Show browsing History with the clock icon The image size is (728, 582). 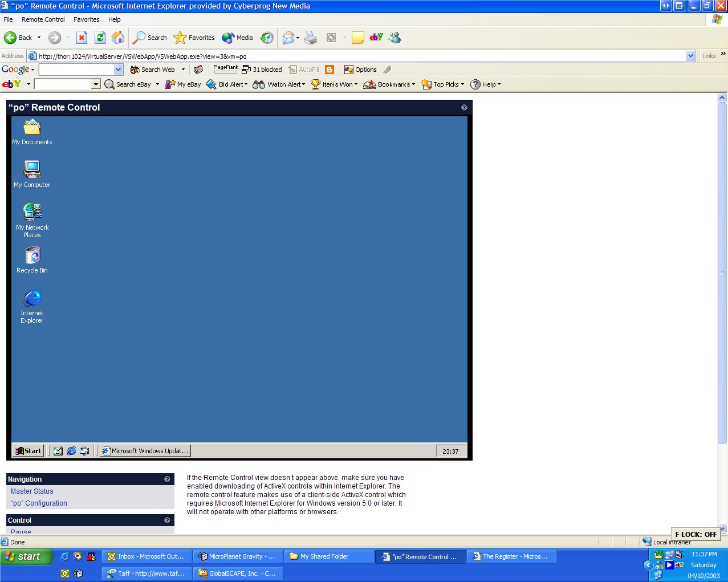tap(267, 38)
